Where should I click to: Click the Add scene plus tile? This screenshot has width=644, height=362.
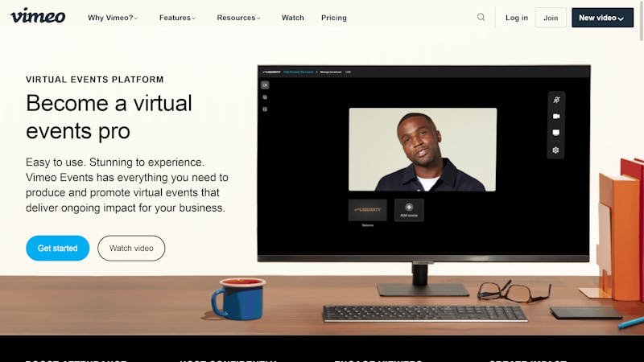pos(409,210)
